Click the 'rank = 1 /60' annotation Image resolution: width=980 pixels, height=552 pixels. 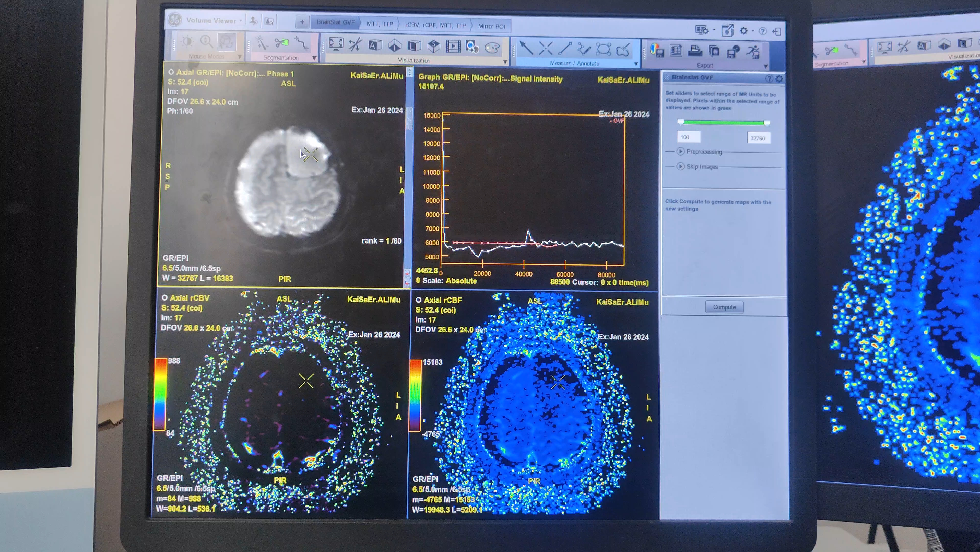381,240
